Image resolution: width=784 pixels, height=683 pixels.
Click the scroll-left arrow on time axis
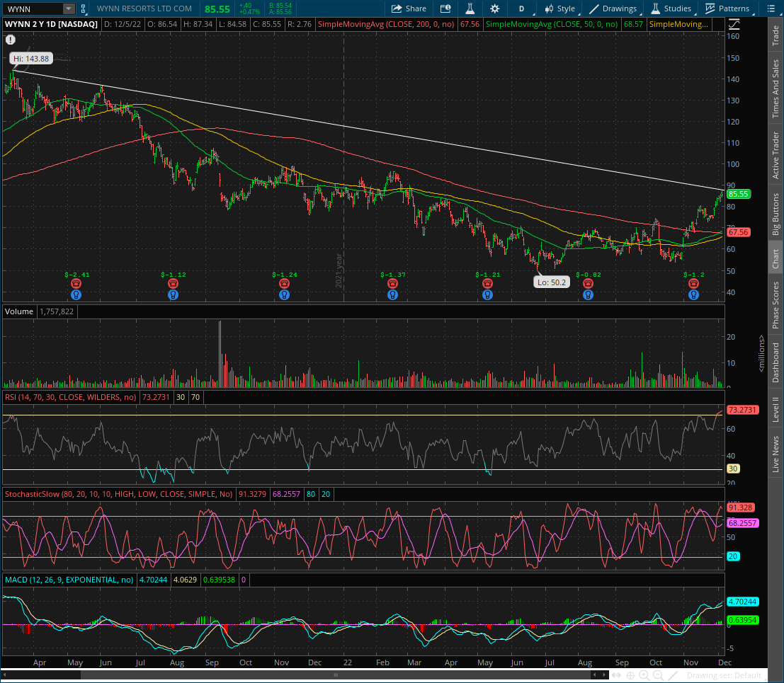coord(594,675)
